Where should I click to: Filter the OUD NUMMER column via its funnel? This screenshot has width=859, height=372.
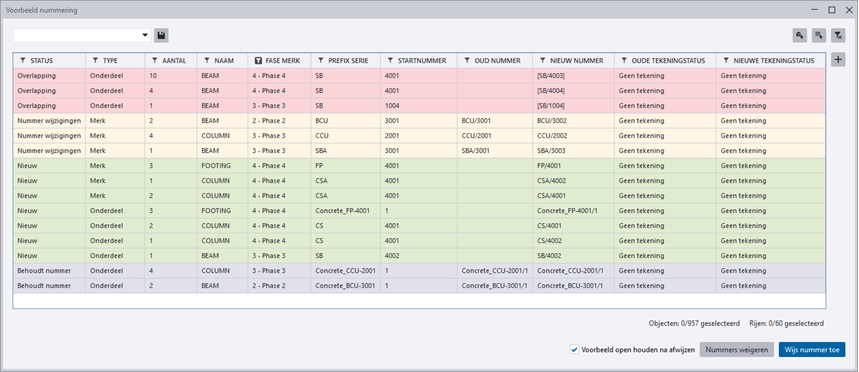tap(467, 60)
